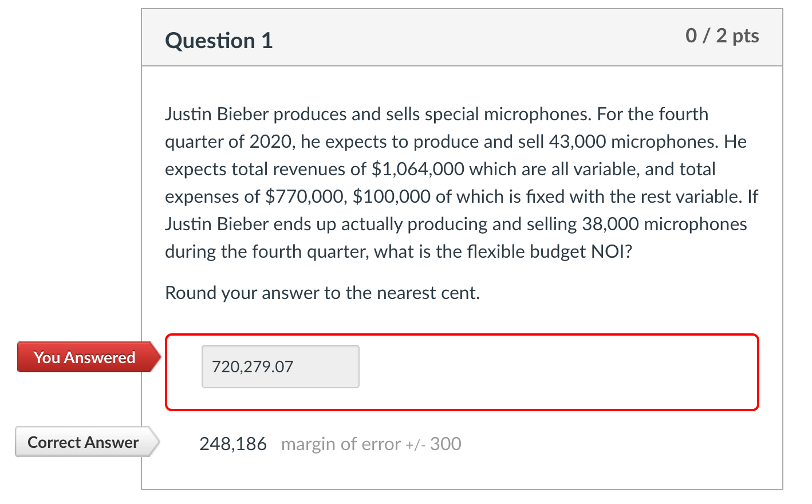Click the answer input field showing 720,279.07
Image resolution: width=812 pixels, height=504 pixels.
tap(279, 366)
